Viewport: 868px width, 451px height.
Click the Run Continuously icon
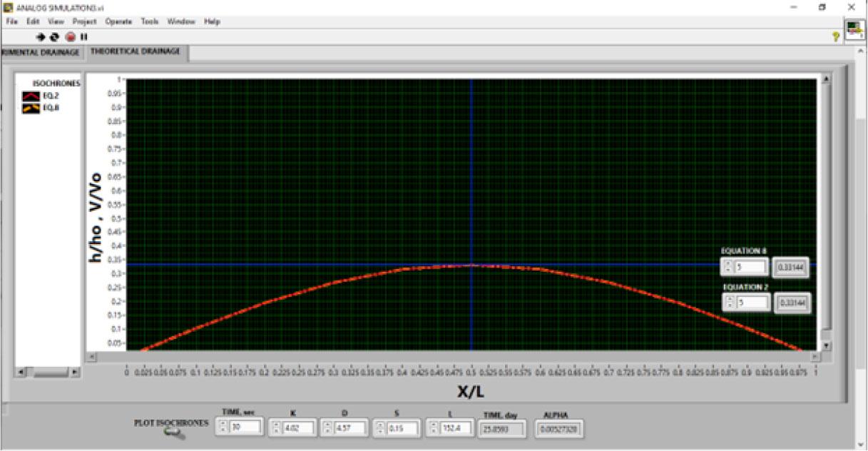point(55,36)
